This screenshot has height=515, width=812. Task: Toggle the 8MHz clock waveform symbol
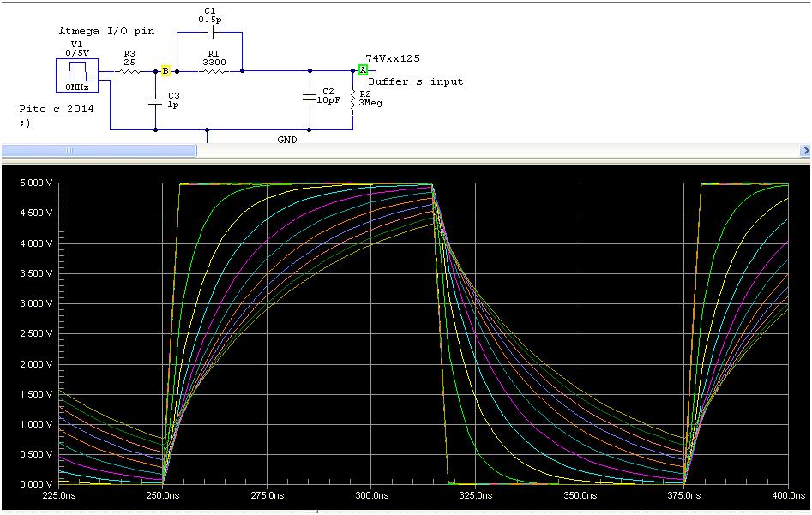79,86
